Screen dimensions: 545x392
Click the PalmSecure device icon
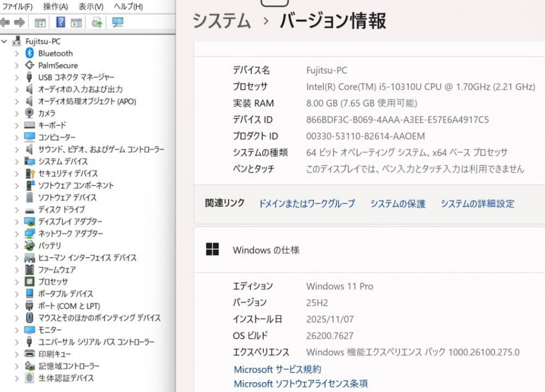30,65
